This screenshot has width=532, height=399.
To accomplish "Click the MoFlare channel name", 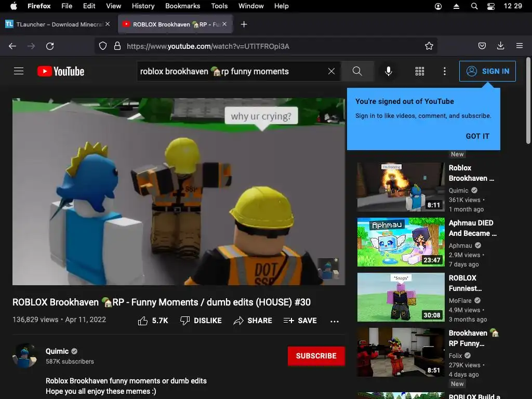I will coord(460,301).
